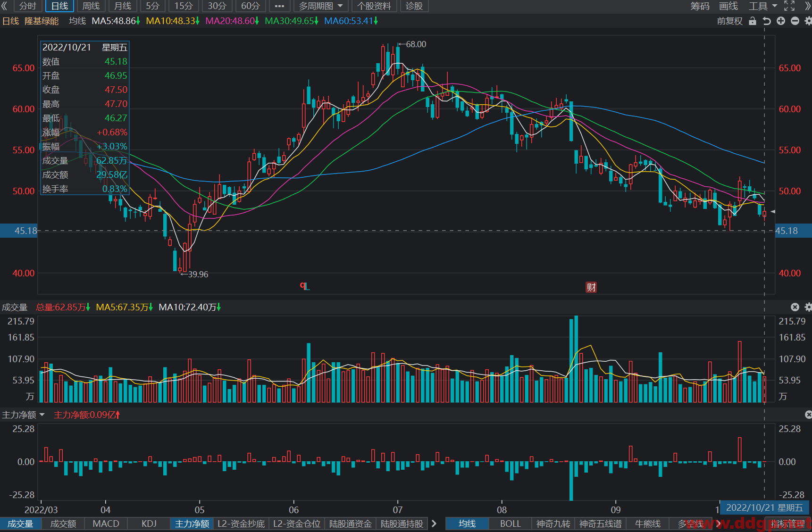This screenshot has height=532, width=812.
Task: Close the 成交量 volume panel
Action: pyautogui.click(x=795, y=307)
